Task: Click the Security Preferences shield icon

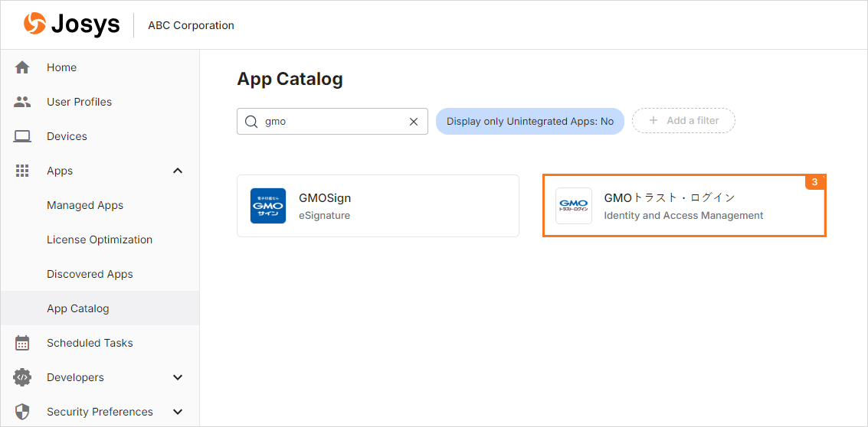Action: [22, 412]
